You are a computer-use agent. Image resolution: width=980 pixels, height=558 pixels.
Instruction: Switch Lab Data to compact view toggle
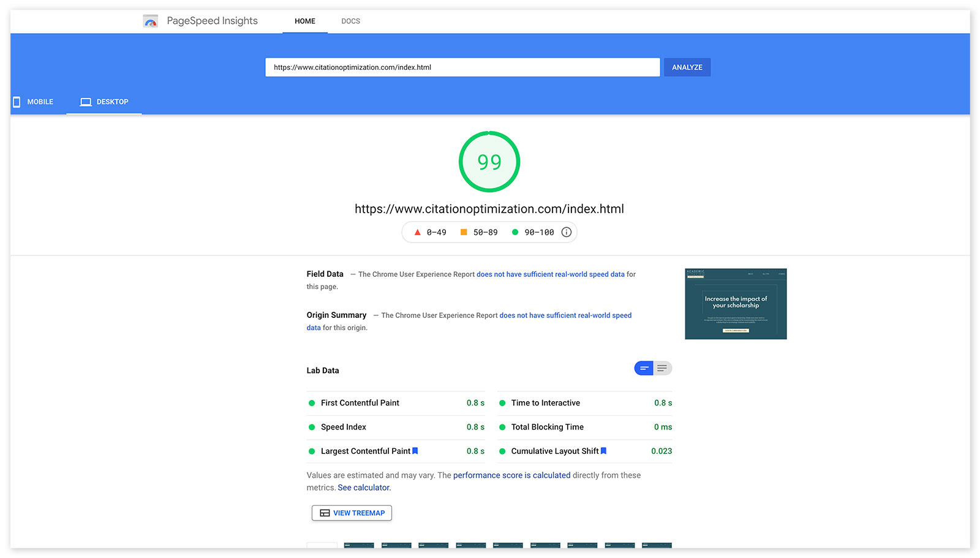coord(644,368)
